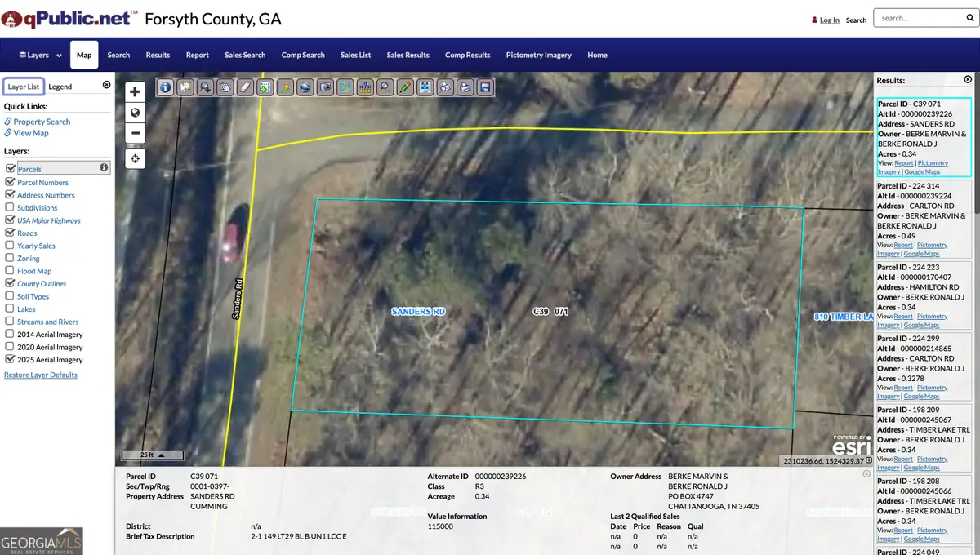Click the Property Search quick link
Viewport: 980px width, 555px height.
click(x=41, y=121)
